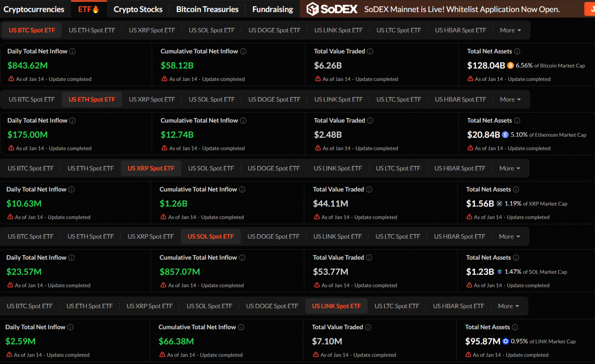This screenshot has height=364, width=595.
Task: Click the XRP coin icon next to 1.19%
Action: coord(499,204)
